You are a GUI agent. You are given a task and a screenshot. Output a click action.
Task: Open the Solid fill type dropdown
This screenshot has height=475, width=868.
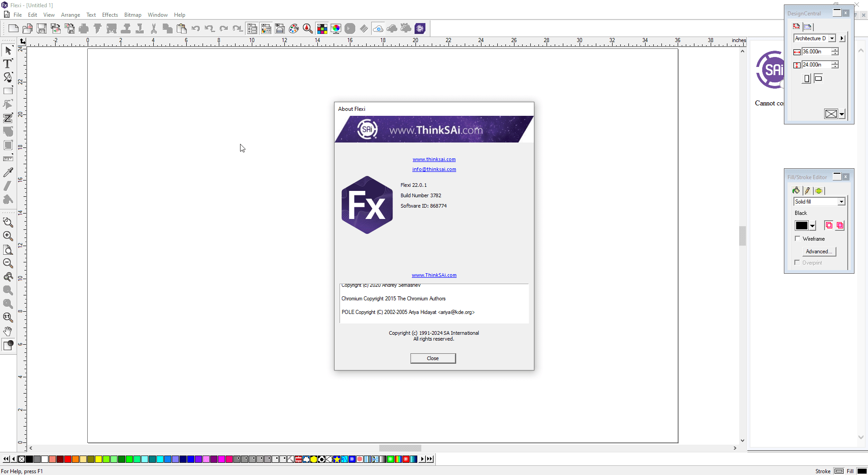point(841,202)
